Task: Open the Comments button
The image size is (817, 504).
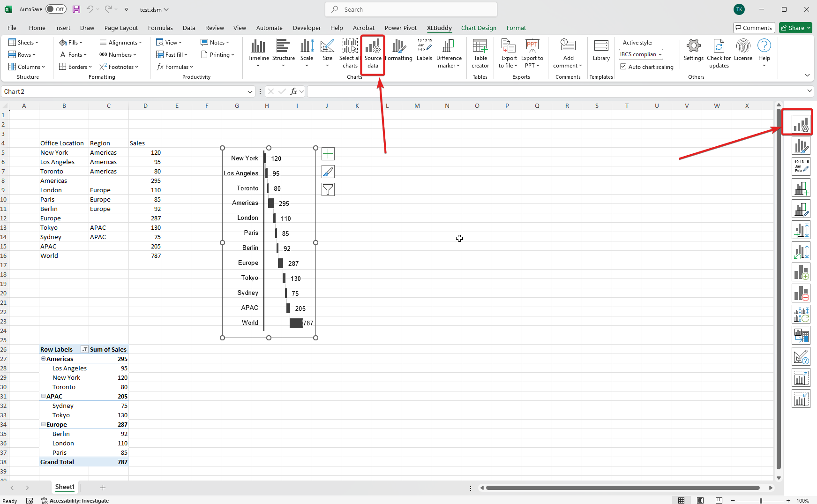Action: 753,28
